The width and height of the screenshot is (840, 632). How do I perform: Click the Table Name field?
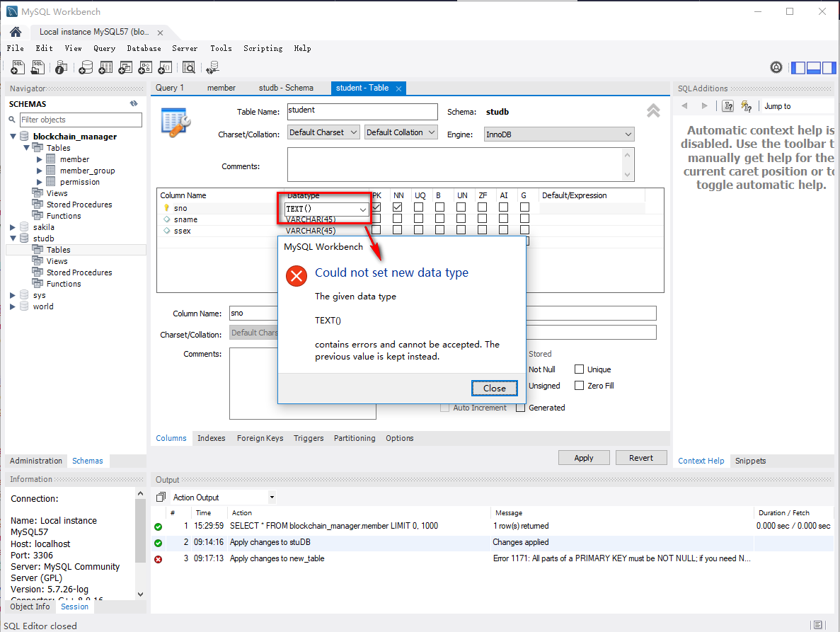tap(362, 111)
